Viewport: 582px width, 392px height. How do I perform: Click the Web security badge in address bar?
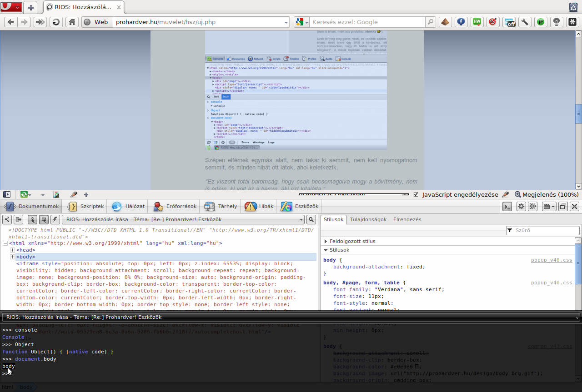pos(97,22)
